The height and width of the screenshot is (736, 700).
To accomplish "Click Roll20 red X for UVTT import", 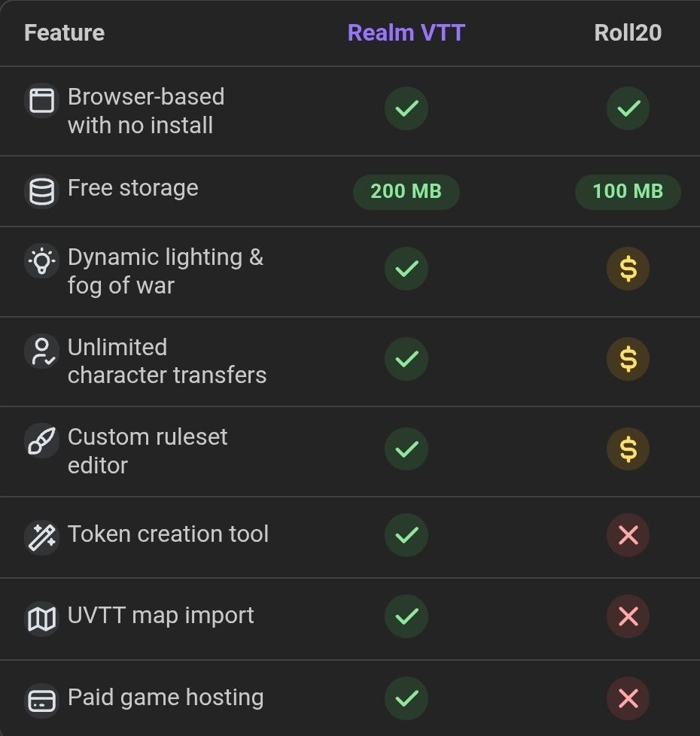I will click(x=628, y=617).
